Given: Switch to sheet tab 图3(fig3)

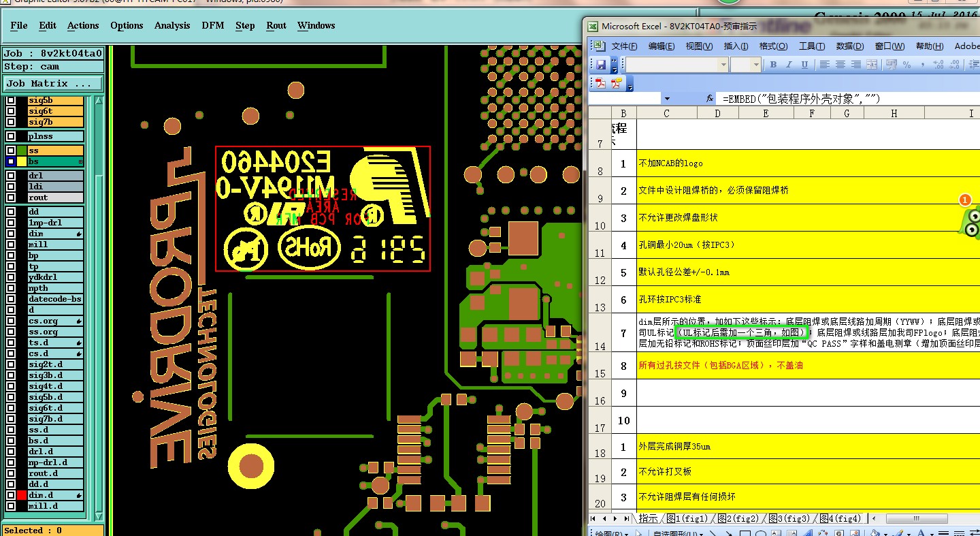Looking at the screenshot, I should click(x=789, y=519).
